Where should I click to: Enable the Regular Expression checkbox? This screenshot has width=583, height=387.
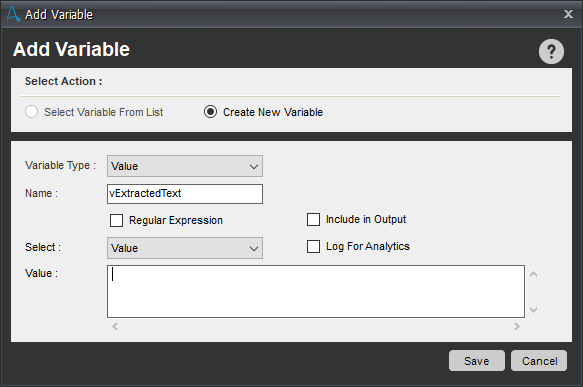click(x=116, y=220)
